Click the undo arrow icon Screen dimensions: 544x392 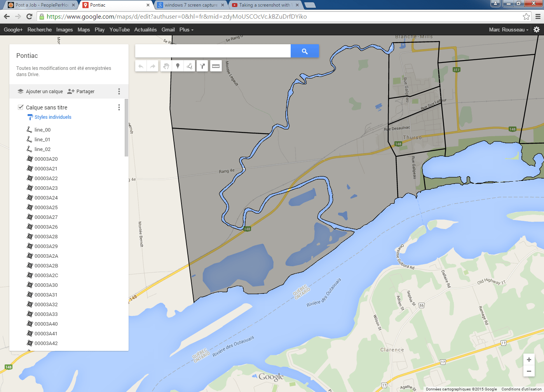pos(141,66)
